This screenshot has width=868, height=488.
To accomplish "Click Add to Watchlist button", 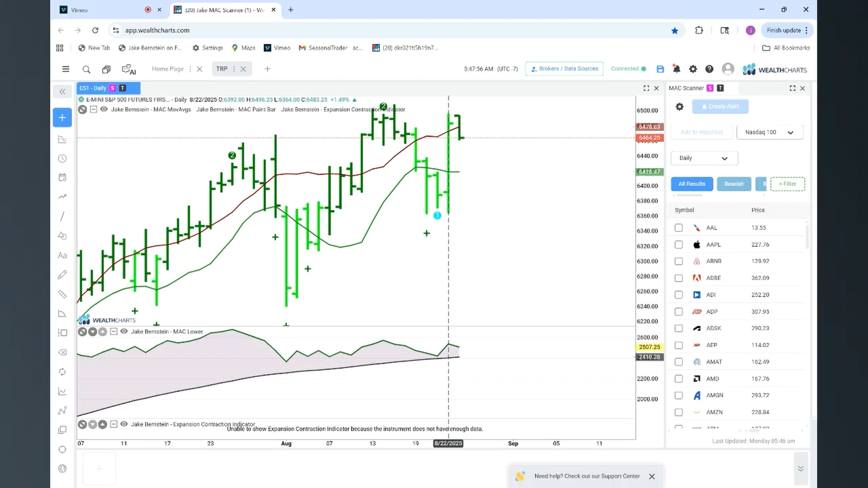I will (x=701, y=132).
